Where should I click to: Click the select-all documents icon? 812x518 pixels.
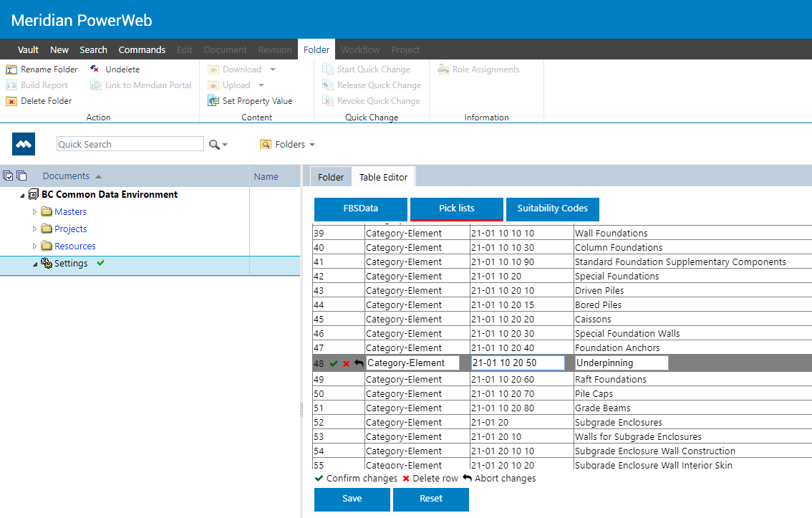tap(8, 176)
